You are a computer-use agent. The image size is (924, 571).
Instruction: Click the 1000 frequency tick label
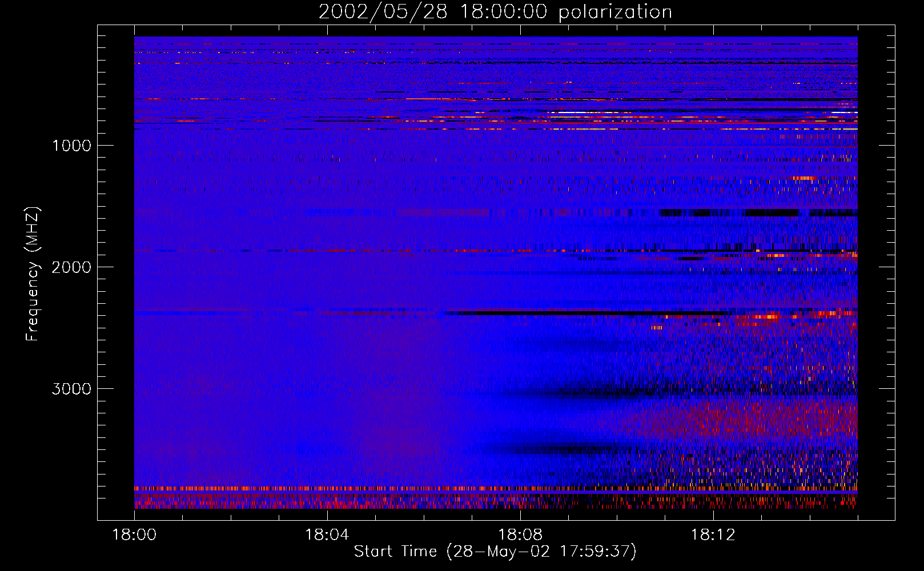[x=71, y=146]
